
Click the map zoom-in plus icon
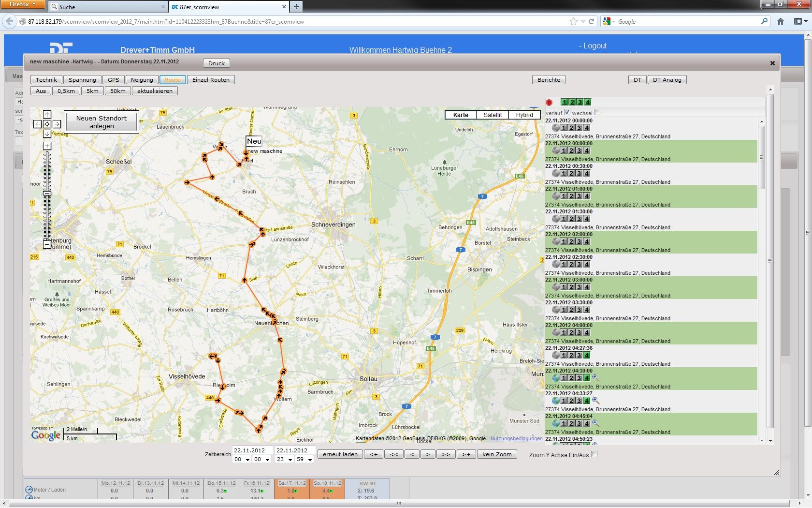47,146
